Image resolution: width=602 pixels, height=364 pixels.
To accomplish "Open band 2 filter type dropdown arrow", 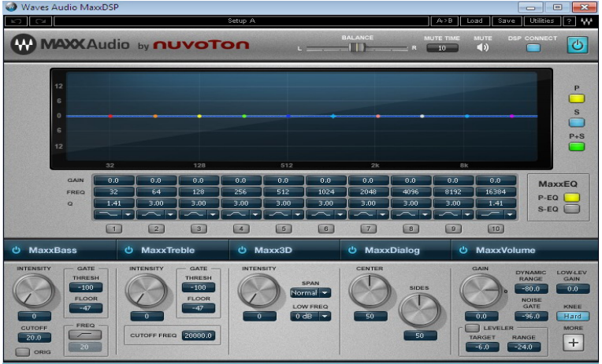I will [171, 214].
